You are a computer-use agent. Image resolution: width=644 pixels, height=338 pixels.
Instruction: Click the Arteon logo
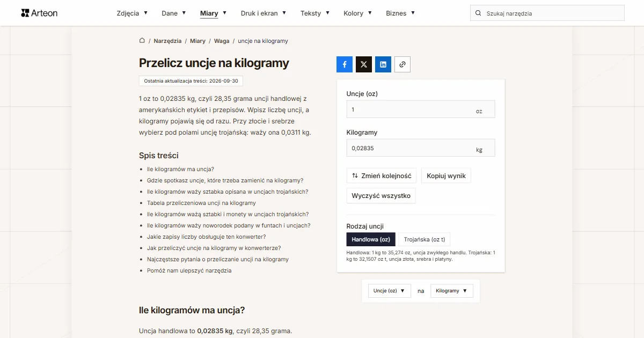[x=39, y=13]
